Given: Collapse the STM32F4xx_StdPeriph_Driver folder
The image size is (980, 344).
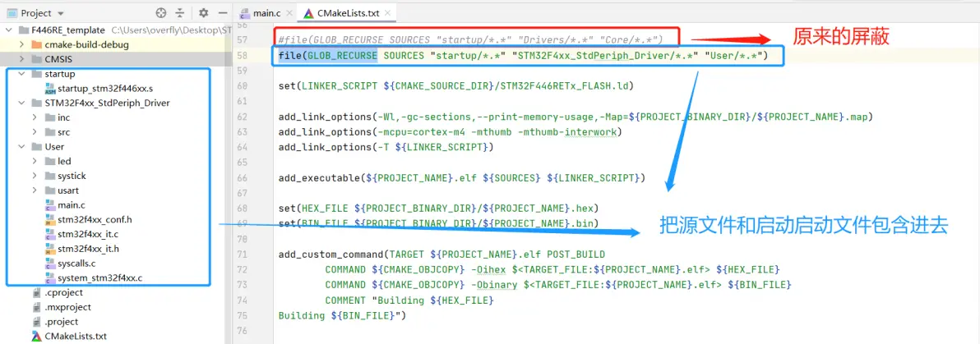Looking at the screenshot, I should [22, 103].
